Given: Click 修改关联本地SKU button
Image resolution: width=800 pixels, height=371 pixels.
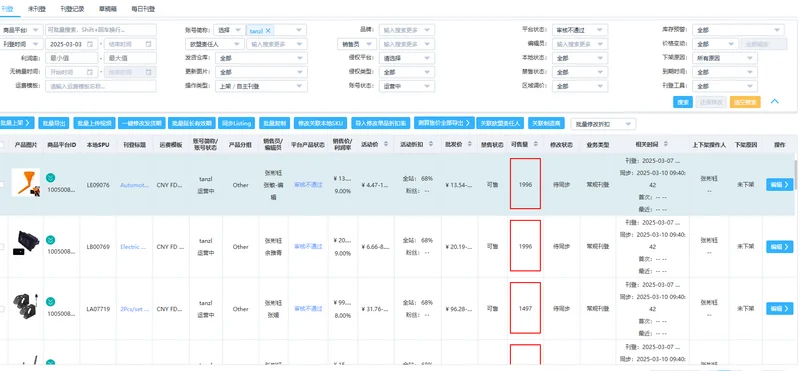Looking at the screenshot, I should pyautogui.click(x=320, y=123).
